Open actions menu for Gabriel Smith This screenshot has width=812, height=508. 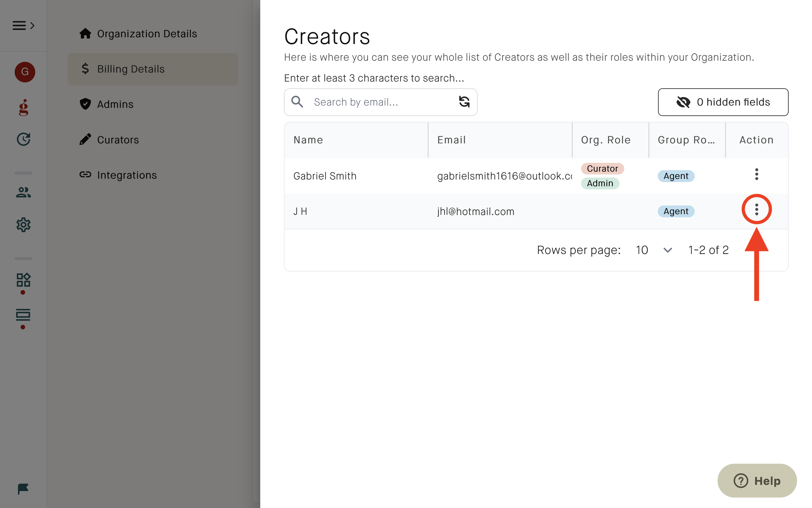[757, 174]
